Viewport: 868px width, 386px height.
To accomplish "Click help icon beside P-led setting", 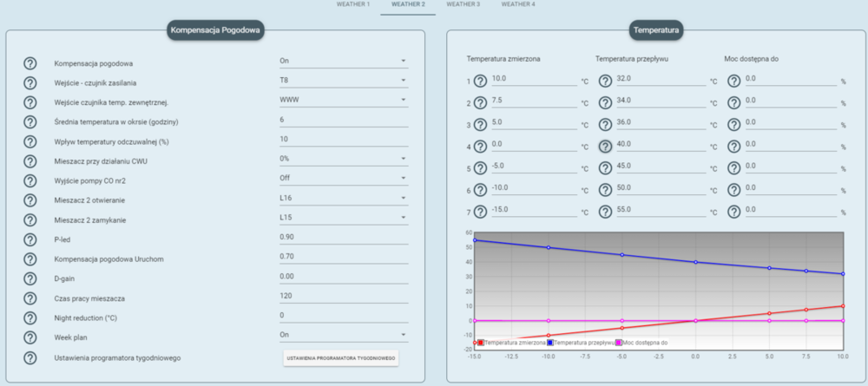I will click(30, 239).
